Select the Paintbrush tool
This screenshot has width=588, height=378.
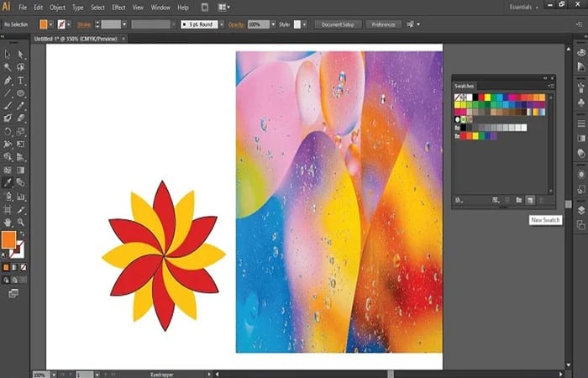(8, 106)
